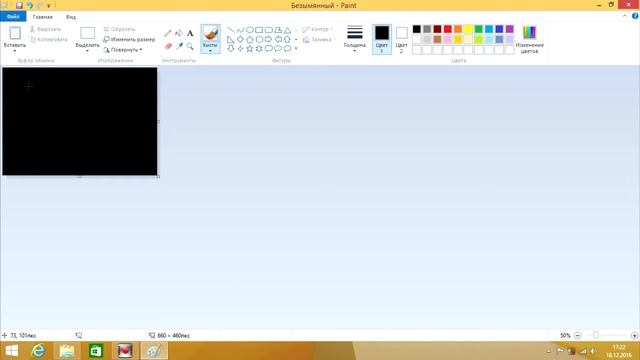Choose the Cloud callout shape
The height and width of the screenshot is (360, 640).
tap(287, 49)
